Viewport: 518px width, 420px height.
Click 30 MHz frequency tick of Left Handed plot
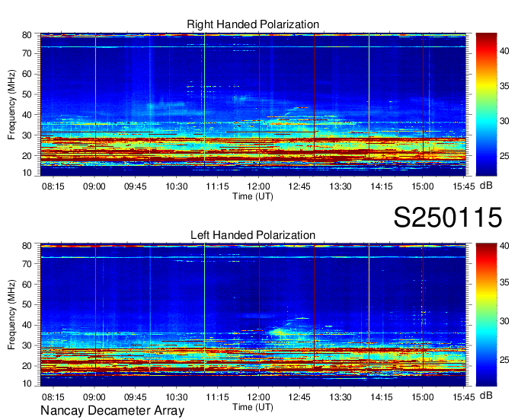coord(27,345)
